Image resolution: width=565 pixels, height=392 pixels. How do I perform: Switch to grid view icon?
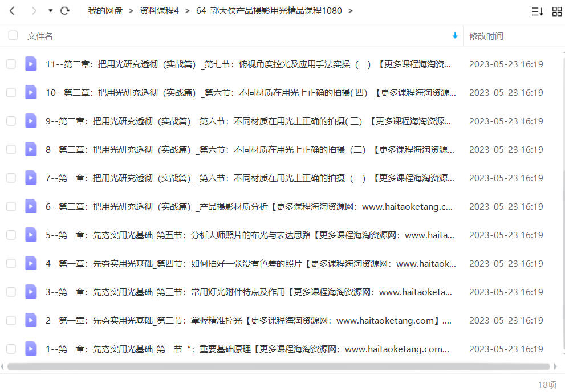point(557,11)
